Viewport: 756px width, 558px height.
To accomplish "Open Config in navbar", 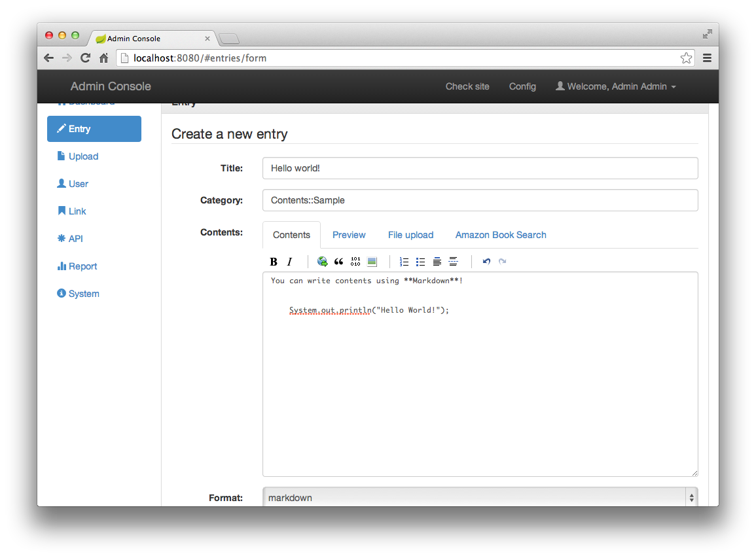I will click(522, 86).
